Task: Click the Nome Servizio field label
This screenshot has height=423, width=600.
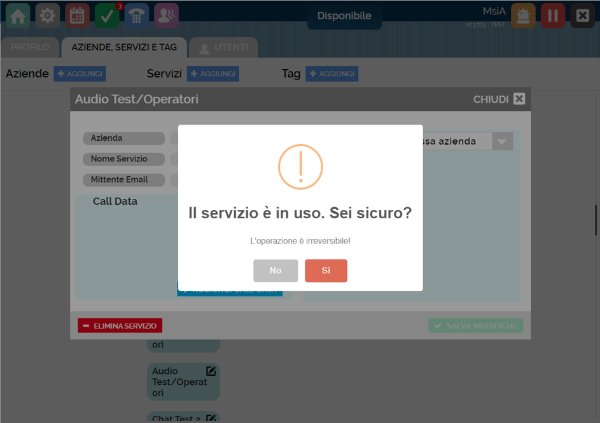Action: pos(124,159)
